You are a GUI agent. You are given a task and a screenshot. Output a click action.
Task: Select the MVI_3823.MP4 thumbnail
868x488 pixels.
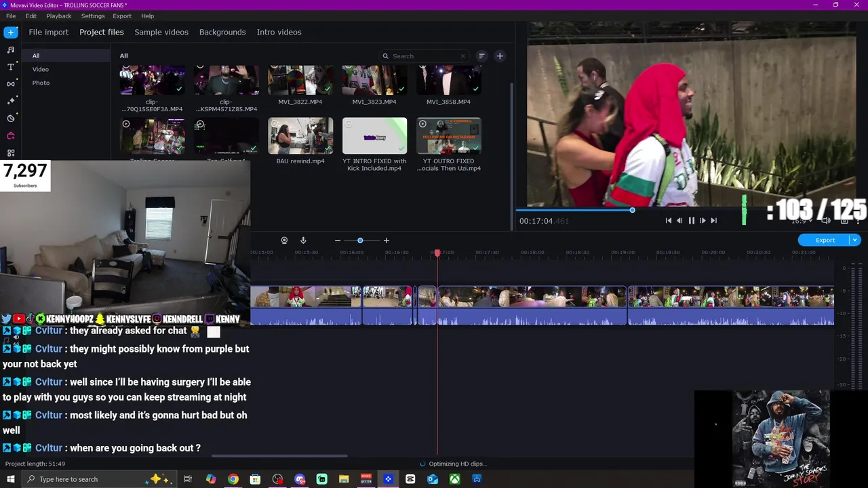[x=374, y=80]
